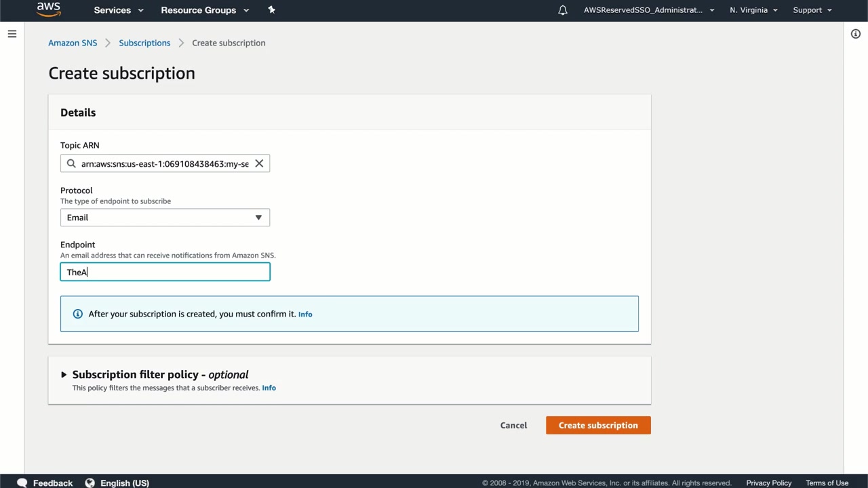Click the pin shortcuts icon

tap(272, 10)
